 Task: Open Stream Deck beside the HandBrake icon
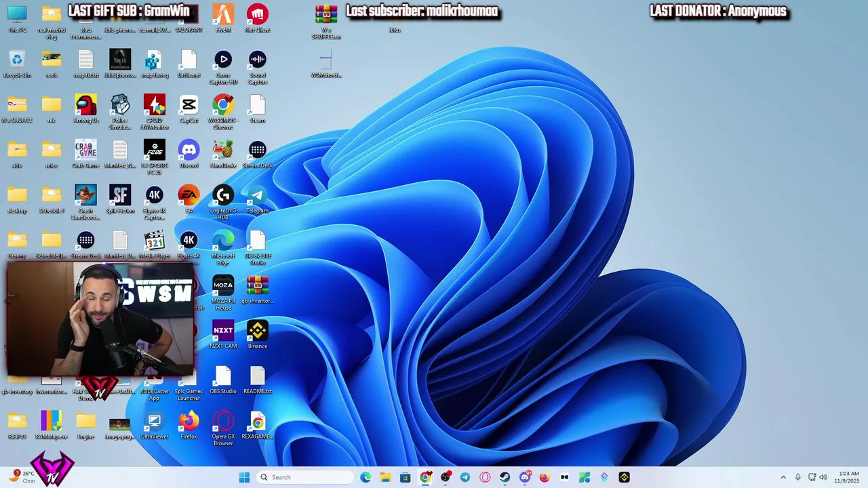tap(257, 154)
